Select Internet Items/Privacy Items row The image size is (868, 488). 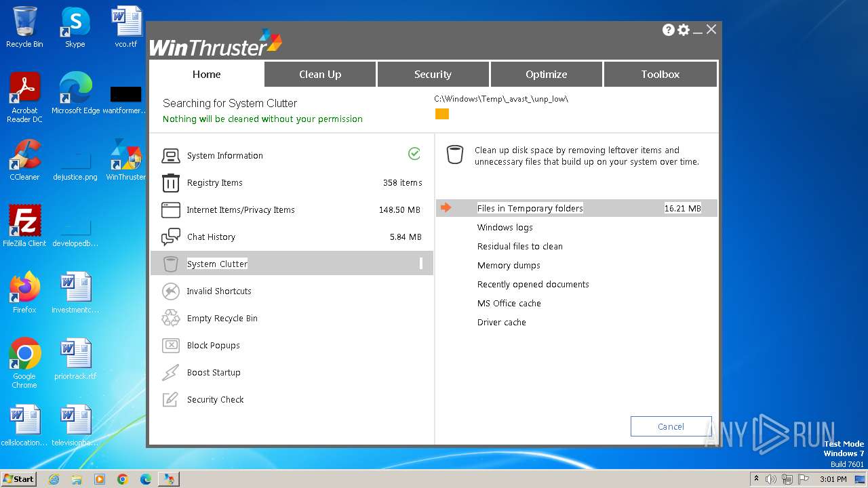(x=292, y=210)
